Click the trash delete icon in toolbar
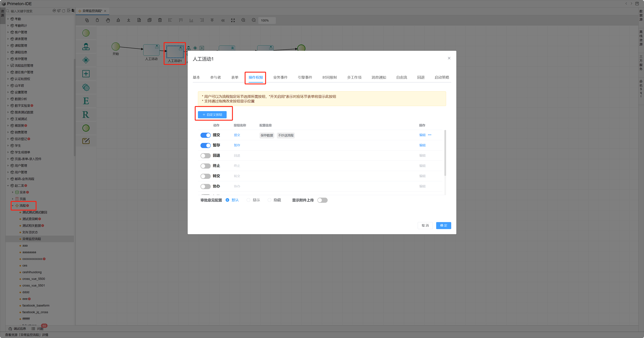This screenshot has width=644, height=338. coord(160,20)
